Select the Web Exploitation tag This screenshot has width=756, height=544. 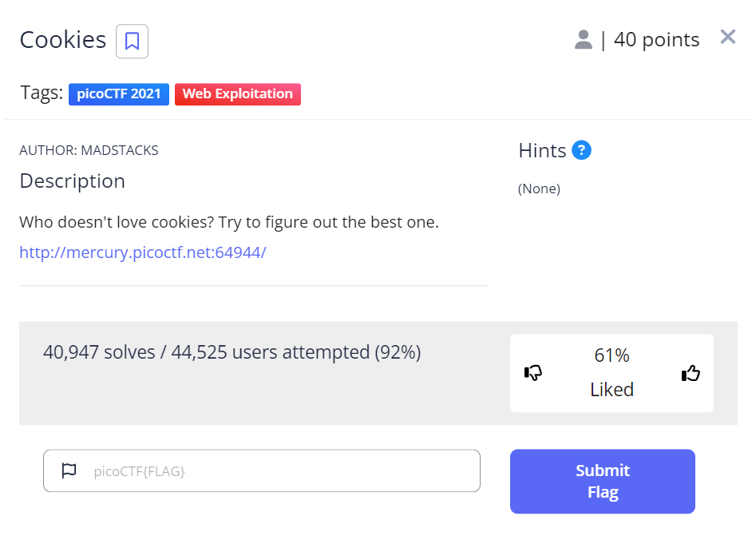[x=238, y=94]
